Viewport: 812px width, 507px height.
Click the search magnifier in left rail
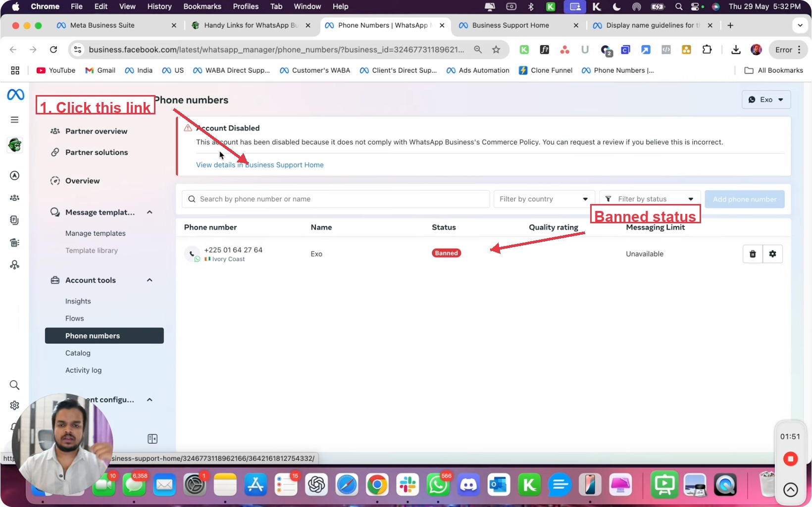[15, 385]
